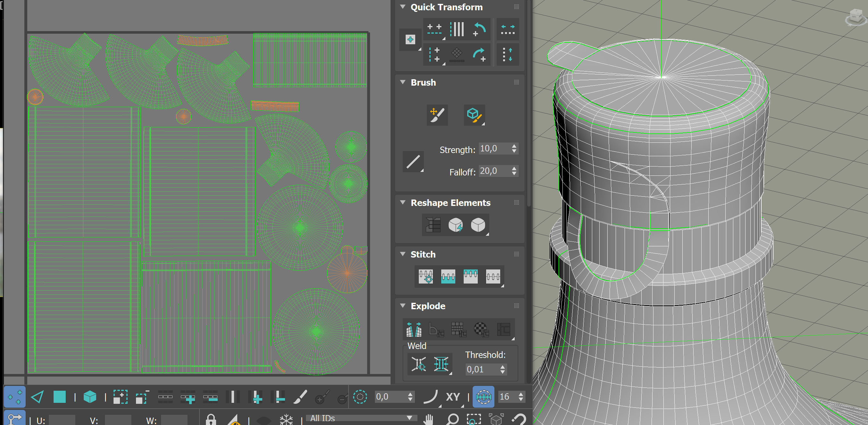The image size is (868, 425).
Task: Click the Weld target button
Action: [x=418, y=364]
